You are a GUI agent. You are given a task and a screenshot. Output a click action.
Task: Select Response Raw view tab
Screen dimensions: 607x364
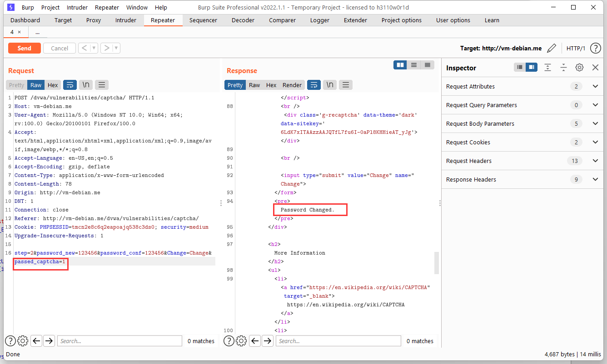[254, 85]
